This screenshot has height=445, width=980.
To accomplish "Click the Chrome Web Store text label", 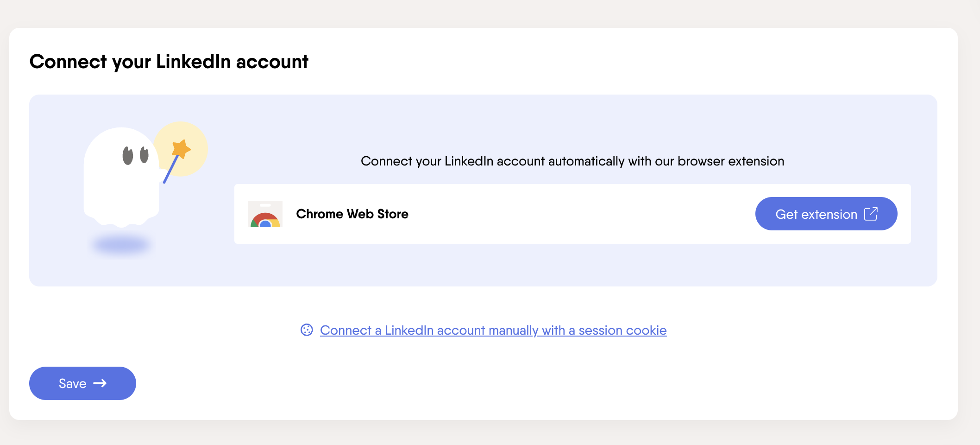I will coord(352,214).
